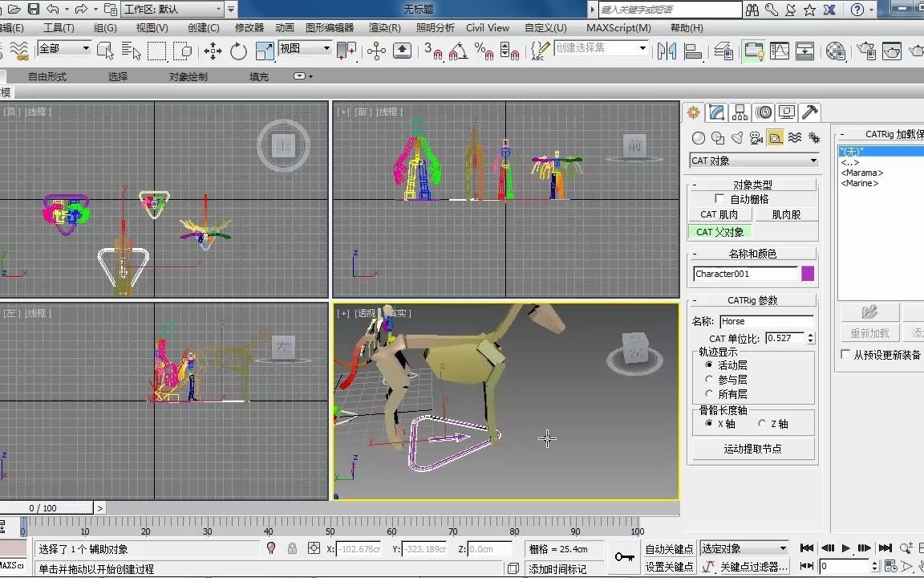The height and width of the screenshot is (578, 924).
Task: Select the Marine preset in CATRig list
Action: point(858,183)
